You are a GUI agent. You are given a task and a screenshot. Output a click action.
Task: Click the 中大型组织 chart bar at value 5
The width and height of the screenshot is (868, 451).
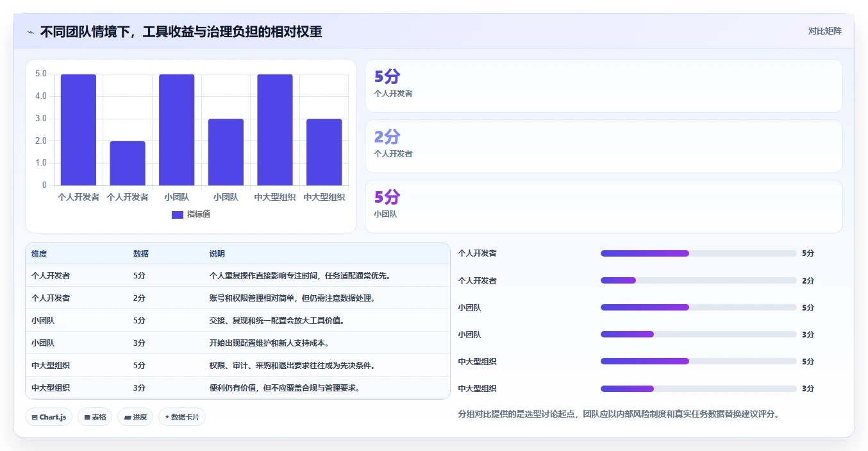point(275,130)
